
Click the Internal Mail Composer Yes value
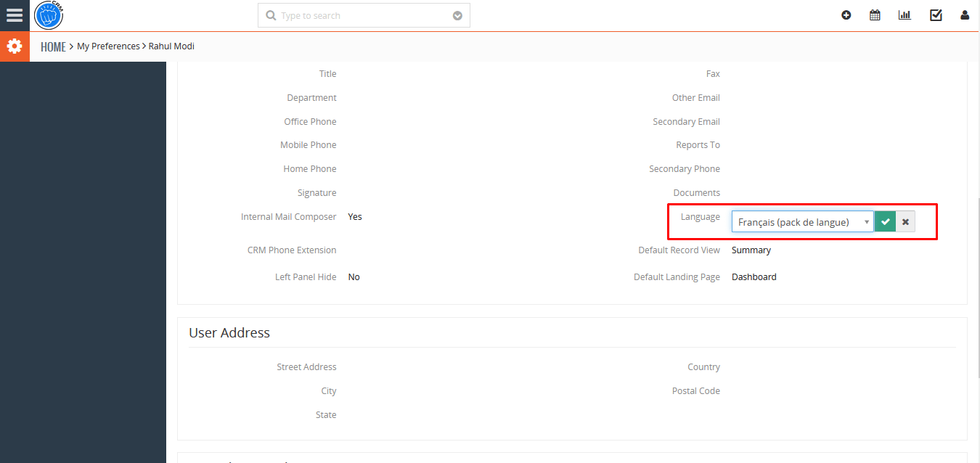point(354,216)
